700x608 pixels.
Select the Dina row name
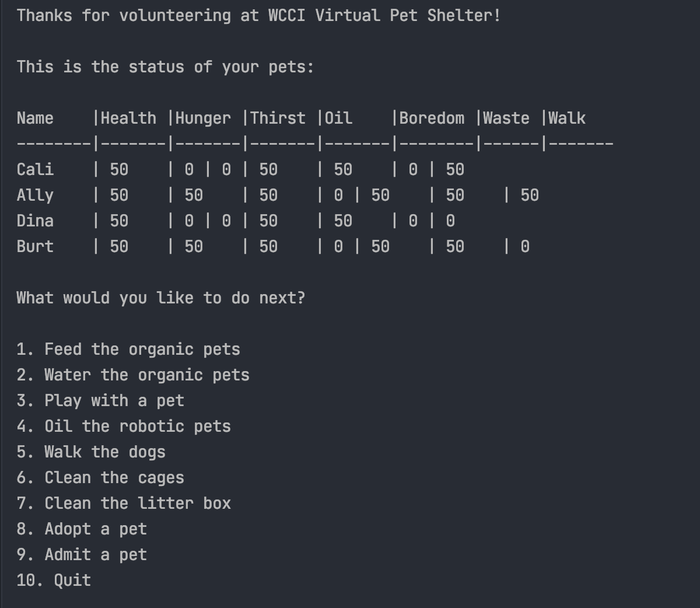(x=35, y=221)
